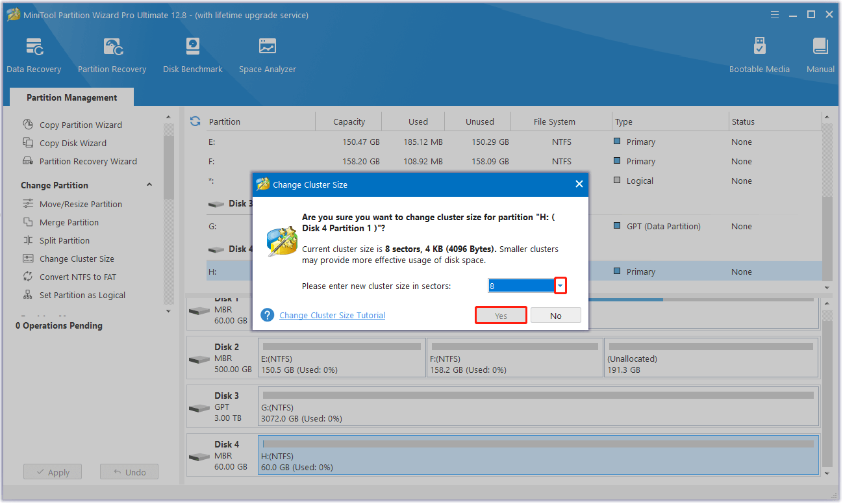Close the Change Cluster Size dialog
843x504 pixels.
tap(579, 184)
